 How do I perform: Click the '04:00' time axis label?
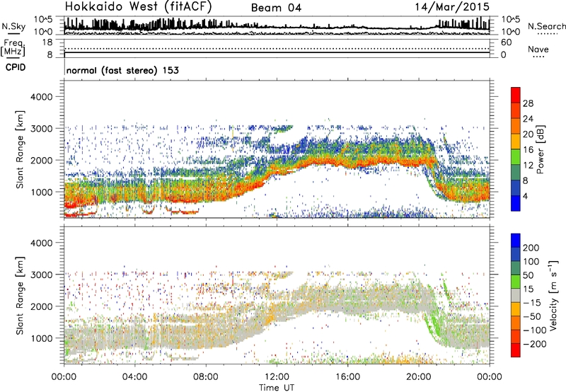pos(134,377)
